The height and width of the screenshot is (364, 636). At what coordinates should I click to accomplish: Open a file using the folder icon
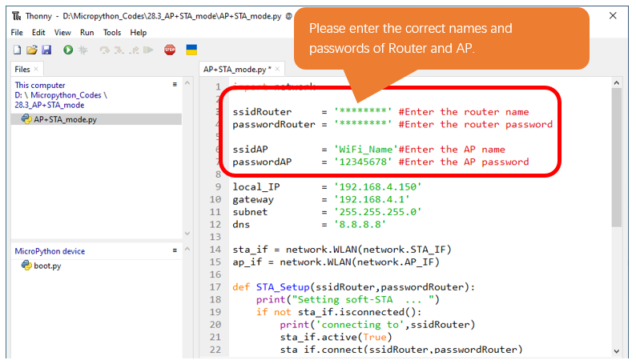(31, 50)
